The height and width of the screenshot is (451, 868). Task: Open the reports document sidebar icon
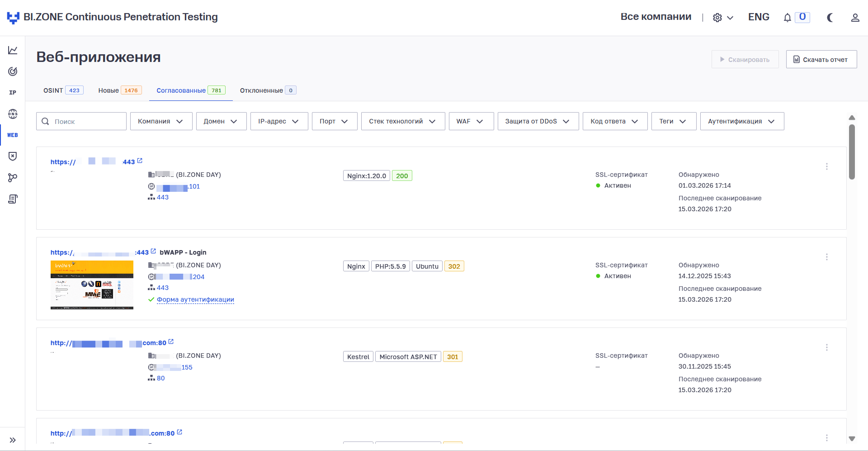(13, 199)
